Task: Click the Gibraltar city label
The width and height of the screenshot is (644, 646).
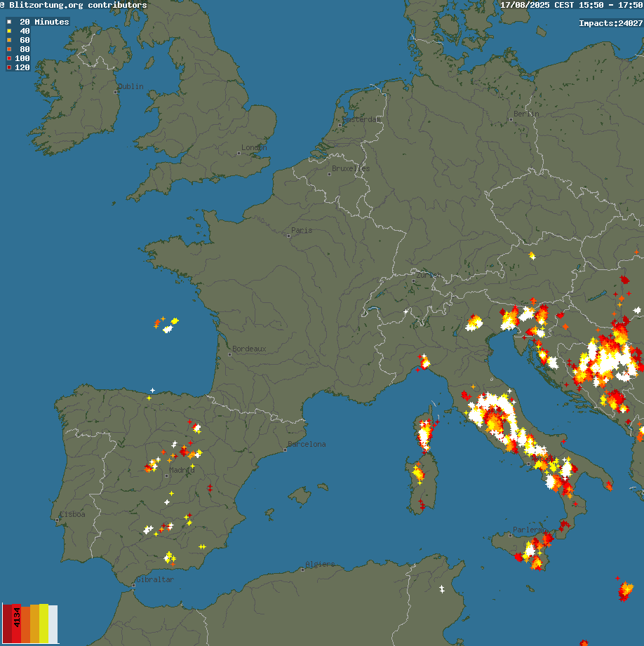Action: pos(155,579)
